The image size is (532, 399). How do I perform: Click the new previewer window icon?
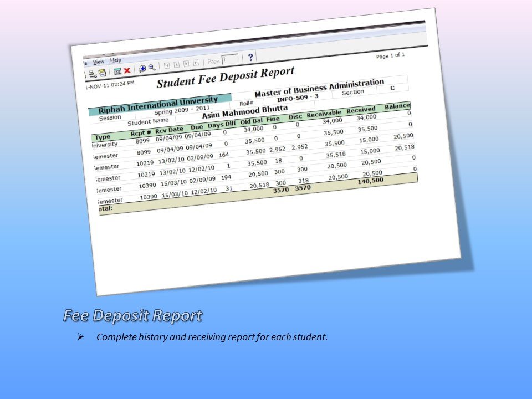(117, 71)
